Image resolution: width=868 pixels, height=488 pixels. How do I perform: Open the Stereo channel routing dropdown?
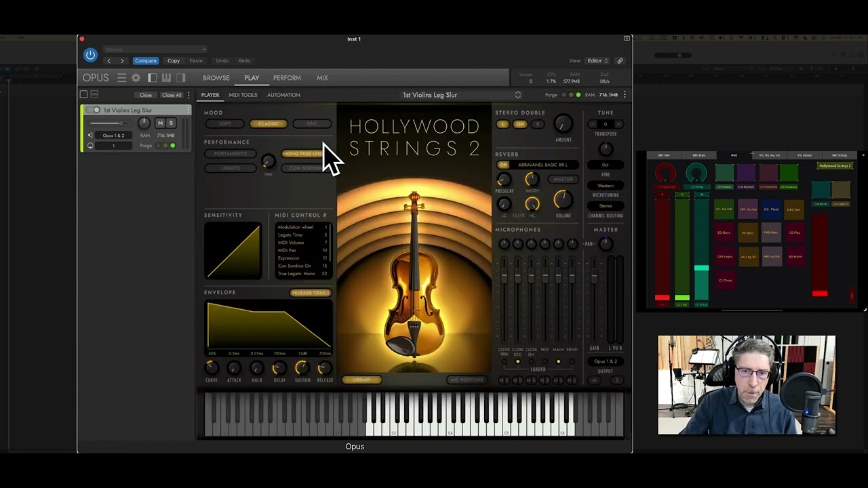pos(606,206)
